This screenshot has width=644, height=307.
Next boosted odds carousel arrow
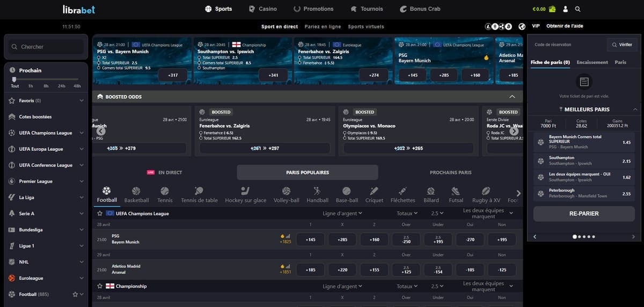[x=514, y=131]
